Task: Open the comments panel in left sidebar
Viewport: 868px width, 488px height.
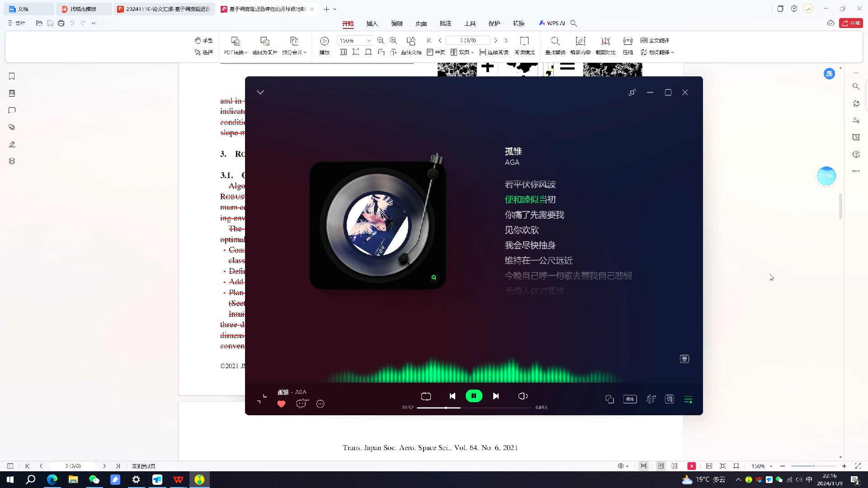Action: pyautogui.click(x=12, y=110)
